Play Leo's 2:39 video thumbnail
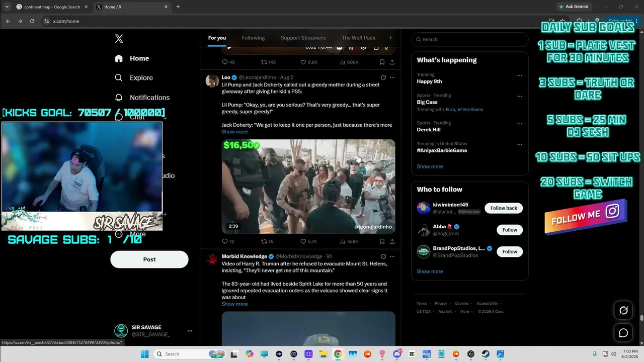Screen dimensions: 644x362 point(308,187)
